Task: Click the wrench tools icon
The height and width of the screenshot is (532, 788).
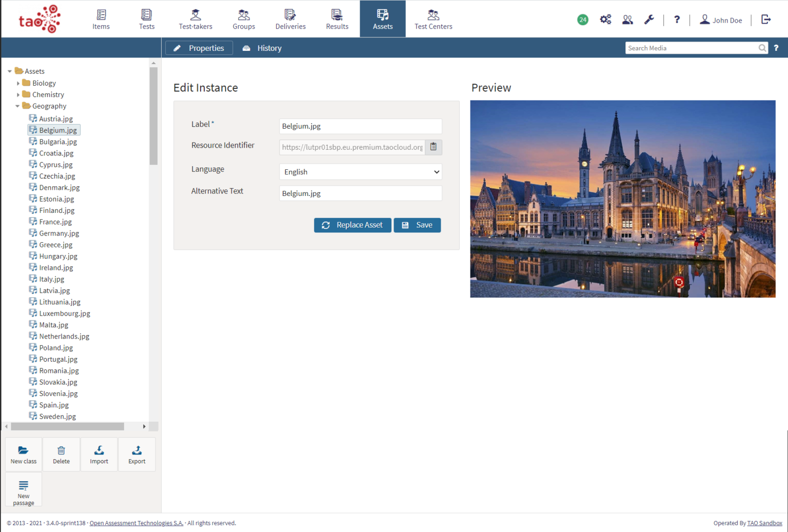Action: coord(649,19)
